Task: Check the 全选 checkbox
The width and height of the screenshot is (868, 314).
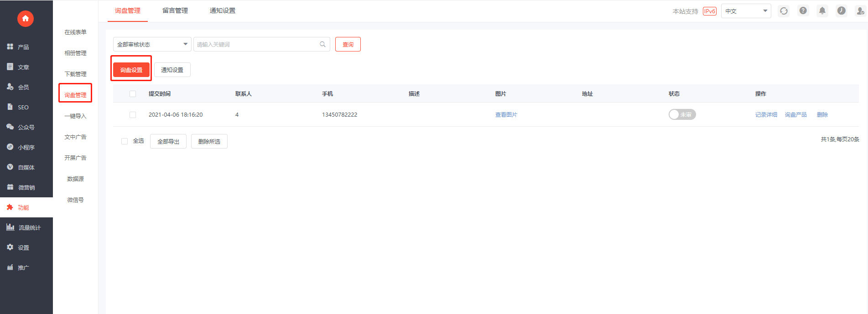Action: click(x=125, y=141)
